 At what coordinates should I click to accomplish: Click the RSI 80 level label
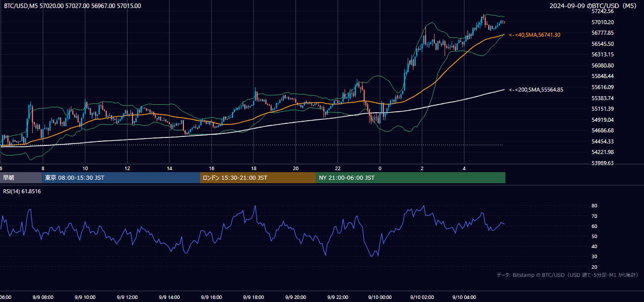coord(594,206)
